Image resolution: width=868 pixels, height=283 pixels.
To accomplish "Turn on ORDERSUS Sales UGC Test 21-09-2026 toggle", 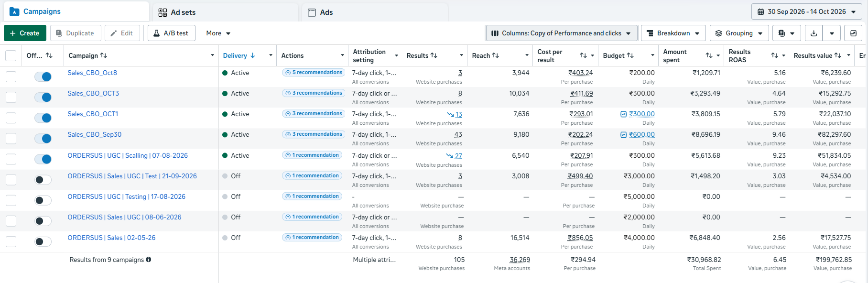I will coord(43,180).
